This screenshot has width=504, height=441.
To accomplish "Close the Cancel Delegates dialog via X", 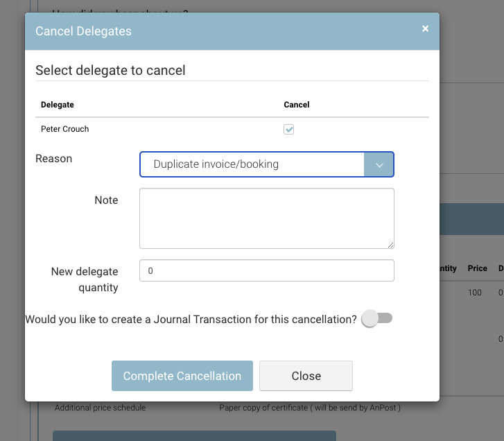I will click(425, 29).
